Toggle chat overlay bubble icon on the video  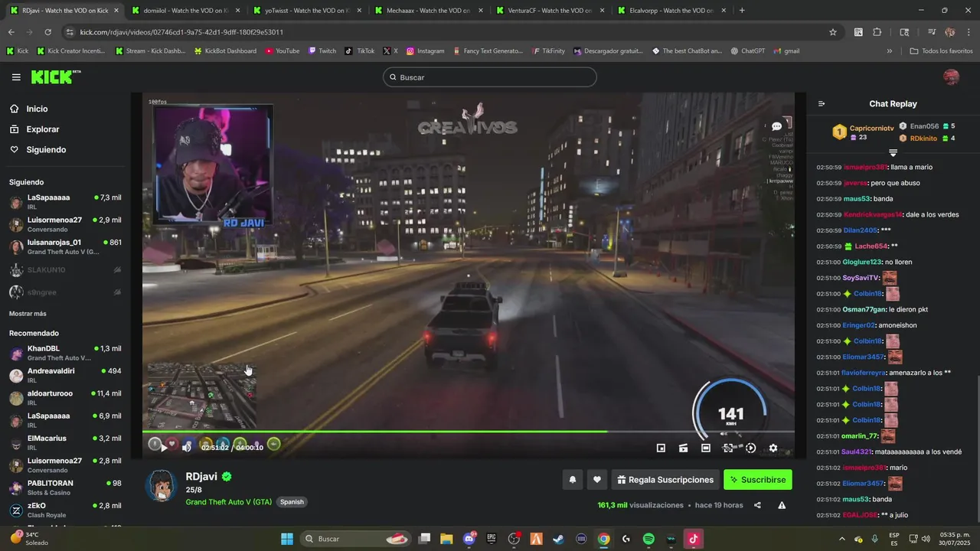click(x=776, y=126)
